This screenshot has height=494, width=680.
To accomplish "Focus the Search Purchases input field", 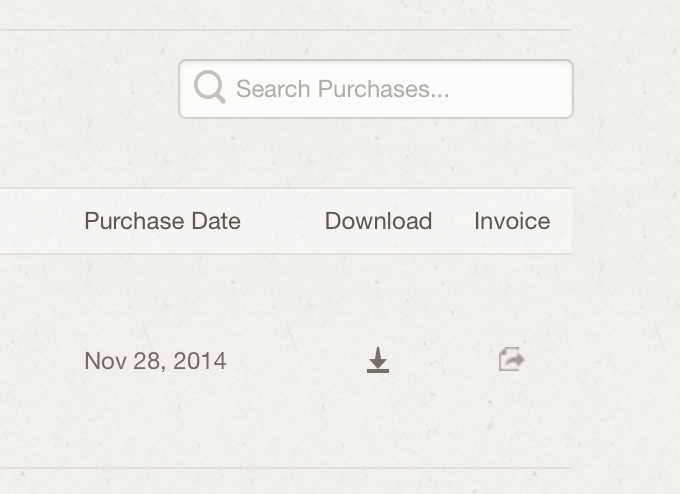I will 376,89.
